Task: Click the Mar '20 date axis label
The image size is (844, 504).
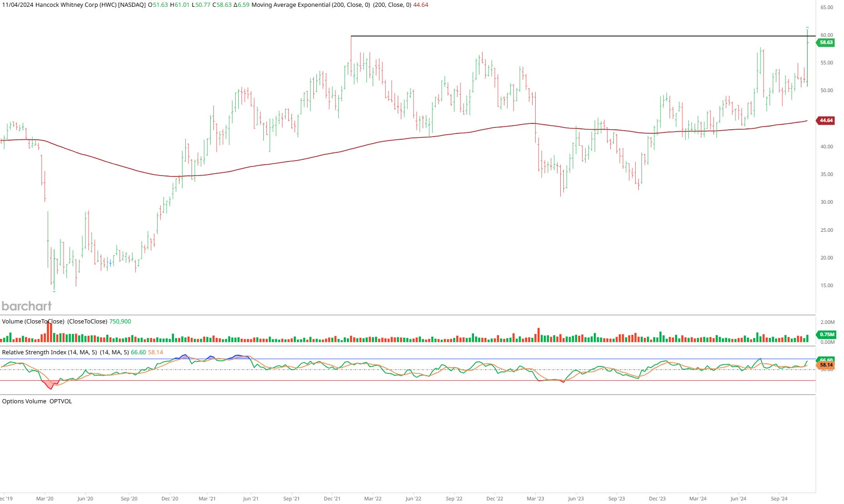Action: click(44, 499)
